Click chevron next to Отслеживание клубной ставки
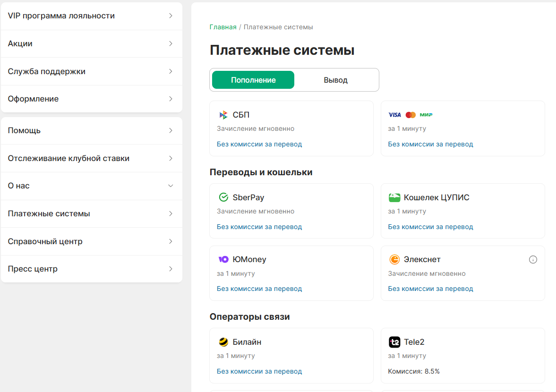Image resolution: width=556 pixels, height=392 pixels. tap(171, 158)
